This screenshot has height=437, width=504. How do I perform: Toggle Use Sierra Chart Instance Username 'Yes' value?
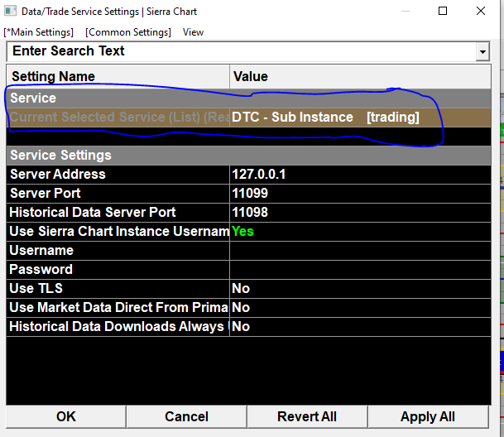click(x=360, y=232)
